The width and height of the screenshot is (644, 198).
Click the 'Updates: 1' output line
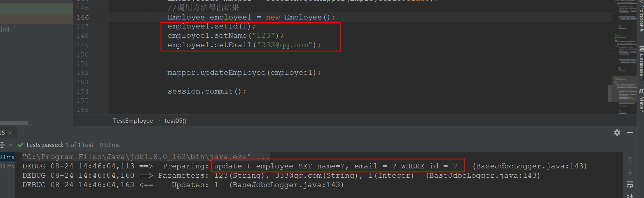183,185
